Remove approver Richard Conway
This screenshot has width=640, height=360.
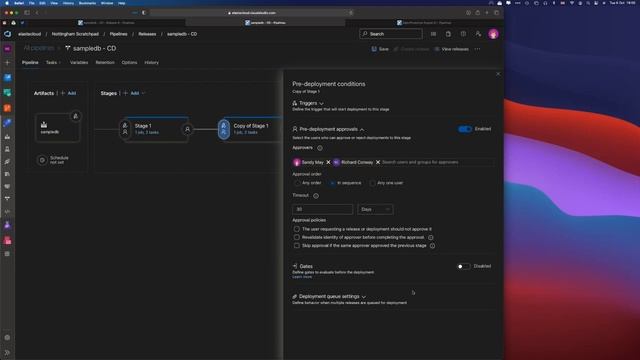pyautogui.click(x=378, y=162)
